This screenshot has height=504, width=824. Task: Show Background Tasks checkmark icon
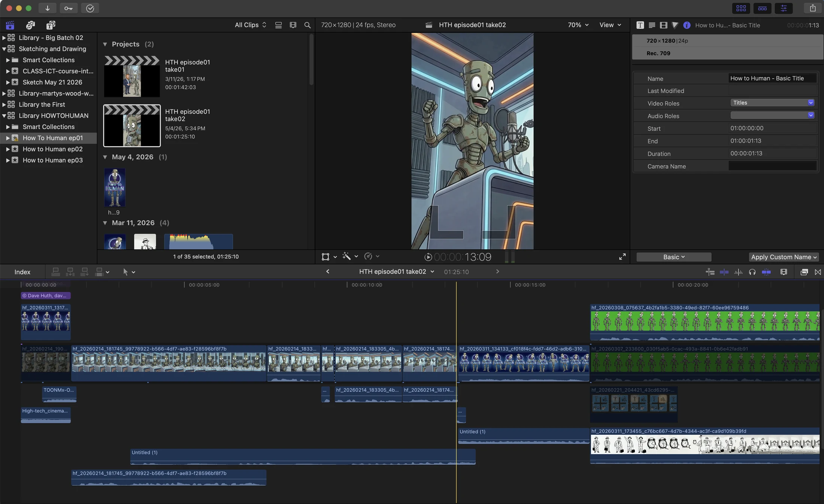click(x=90, y=8)
